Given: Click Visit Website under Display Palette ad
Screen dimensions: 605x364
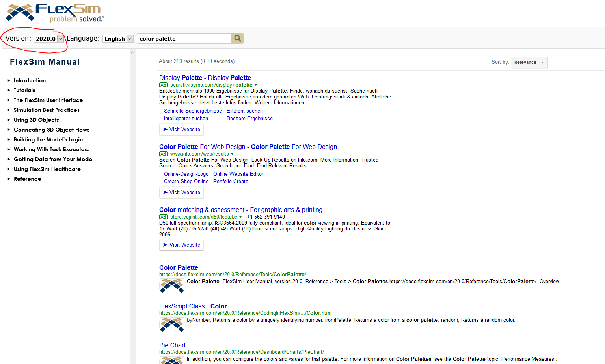Looking at the screenshot, I should tap(181, 129).
